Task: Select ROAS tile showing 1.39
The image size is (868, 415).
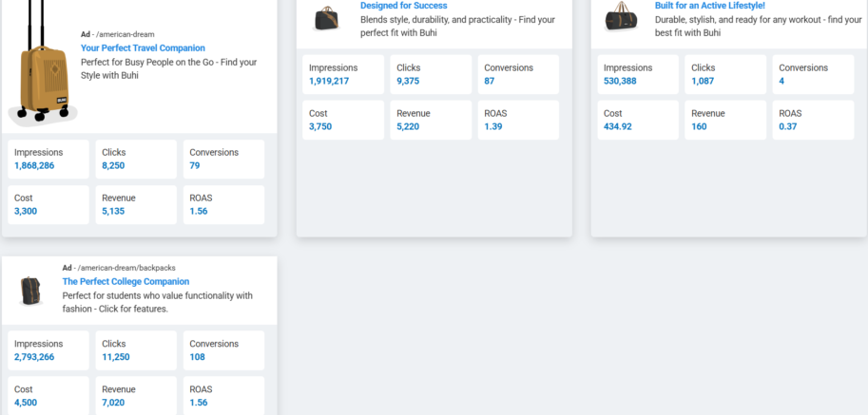Action: point(518,120)
